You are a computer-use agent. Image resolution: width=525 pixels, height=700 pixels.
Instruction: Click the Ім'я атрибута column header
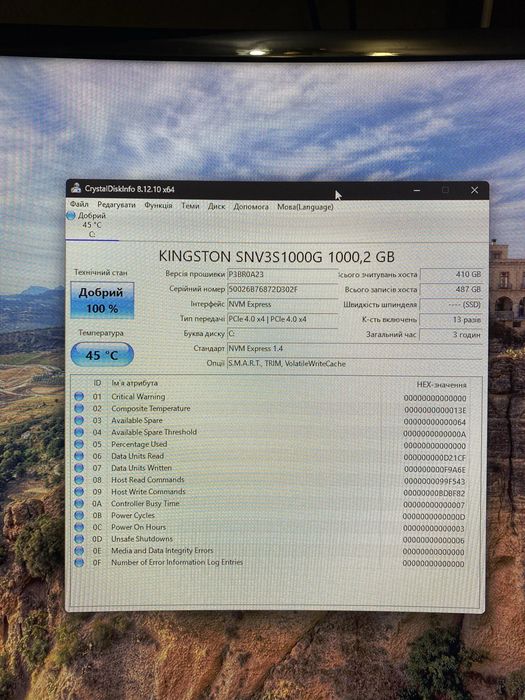(x=134, y=383)
